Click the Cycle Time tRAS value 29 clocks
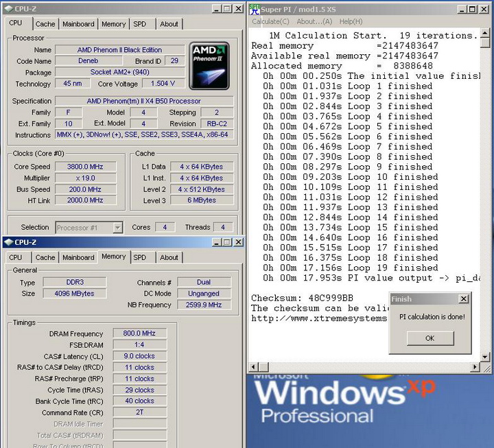This screenshot has height=448, width=494. pos(139,390)
